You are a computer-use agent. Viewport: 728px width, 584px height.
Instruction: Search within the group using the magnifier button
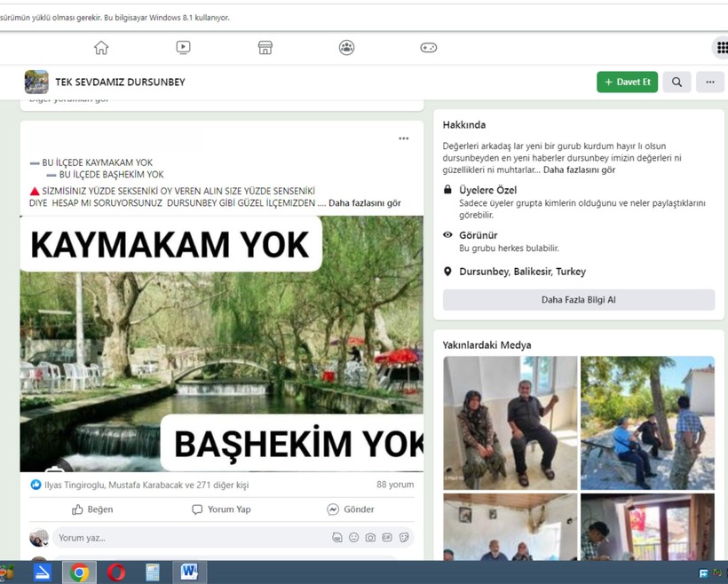[677, 83]
